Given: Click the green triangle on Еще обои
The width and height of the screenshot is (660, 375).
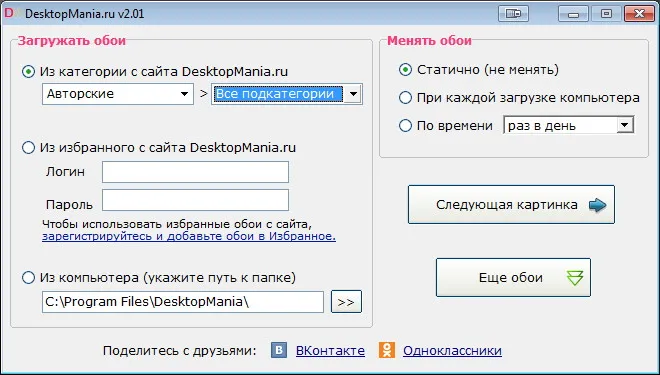Looking at the screenshot, I should (x=575, y=278).
